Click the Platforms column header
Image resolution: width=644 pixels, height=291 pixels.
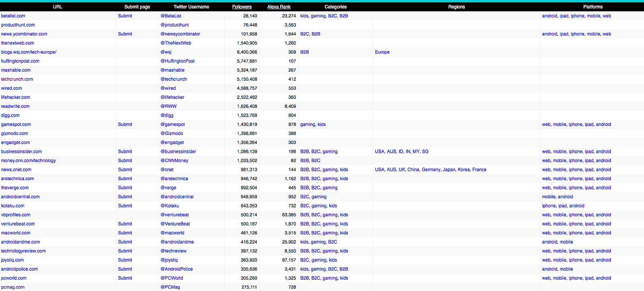coord(593,7)
